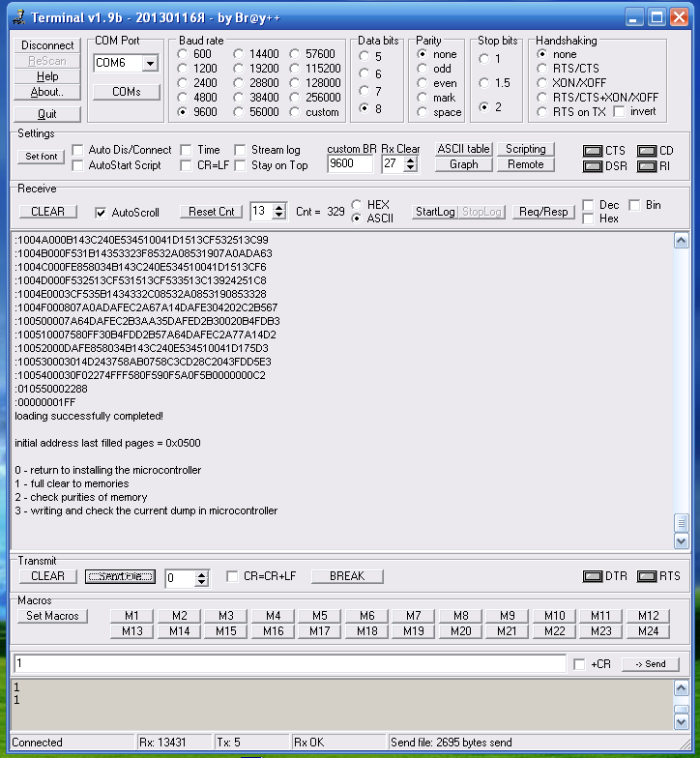Click the COMs button

126,92
